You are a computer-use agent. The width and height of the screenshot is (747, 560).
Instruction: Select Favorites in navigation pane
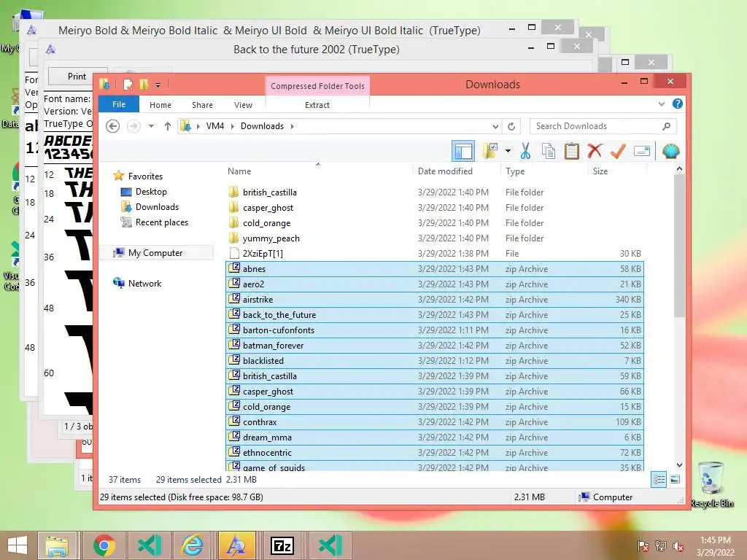[x=145, y=176]
